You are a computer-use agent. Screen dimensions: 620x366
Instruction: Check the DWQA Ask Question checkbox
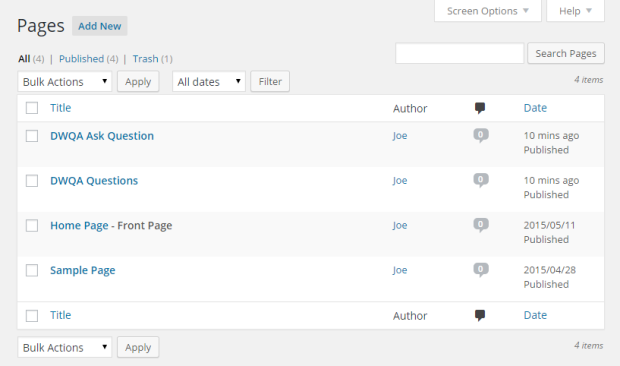(x=32, y=136)
